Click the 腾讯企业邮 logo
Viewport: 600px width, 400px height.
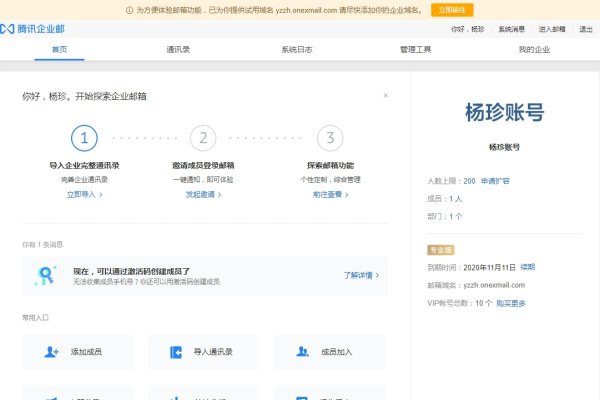[32, 29]
